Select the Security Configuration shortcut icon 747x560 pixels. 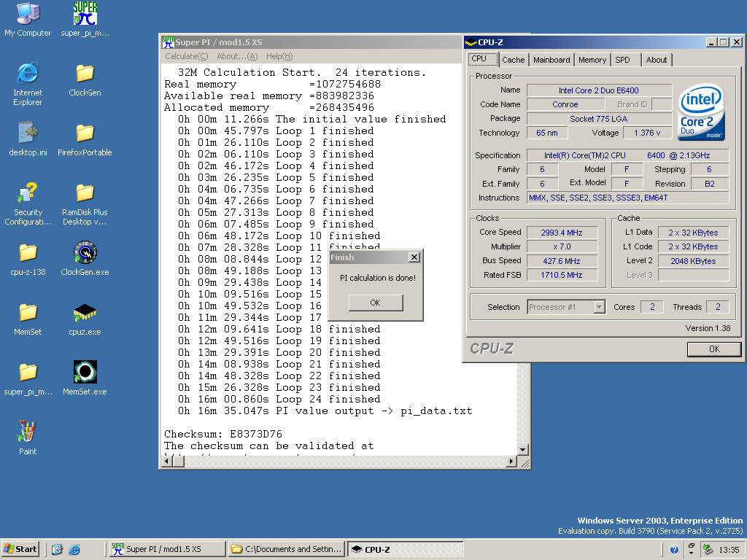(28, 203)
